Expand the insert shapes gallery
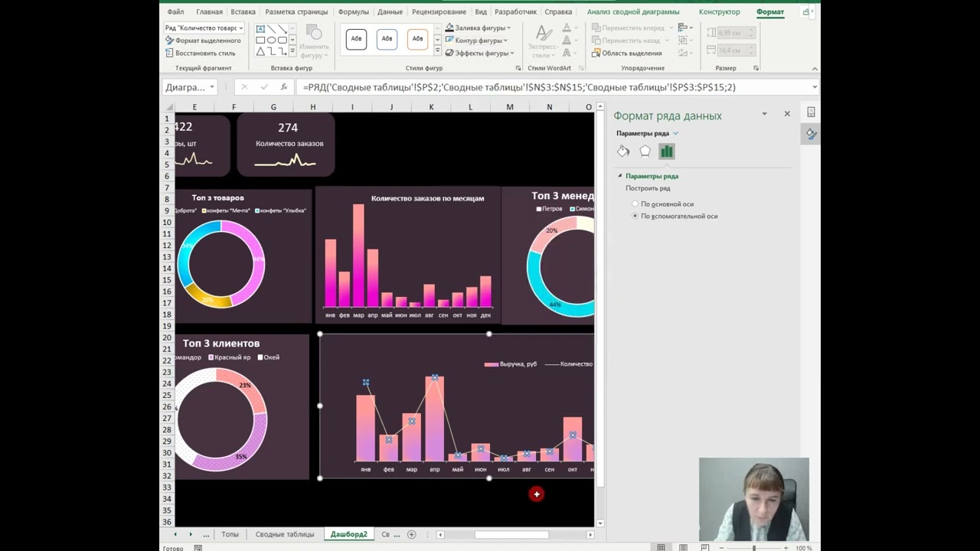 292,51
